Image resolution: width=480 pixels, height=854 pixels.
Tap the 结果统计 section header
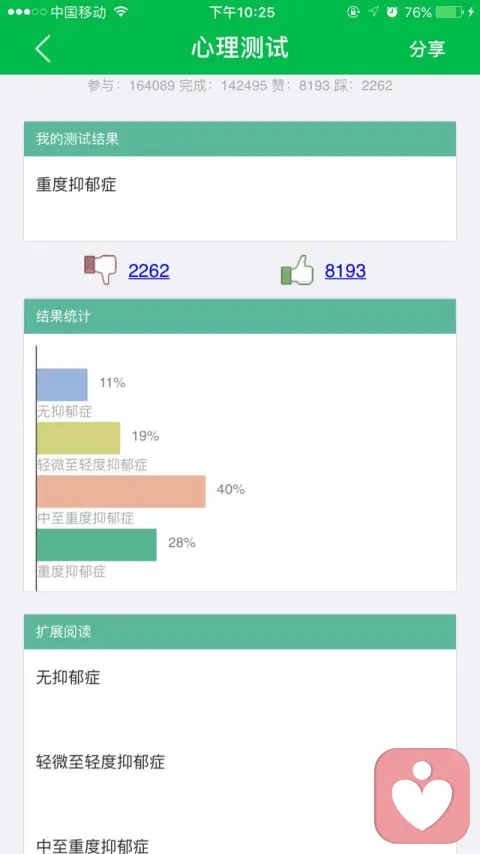click(x=240, y=316)
